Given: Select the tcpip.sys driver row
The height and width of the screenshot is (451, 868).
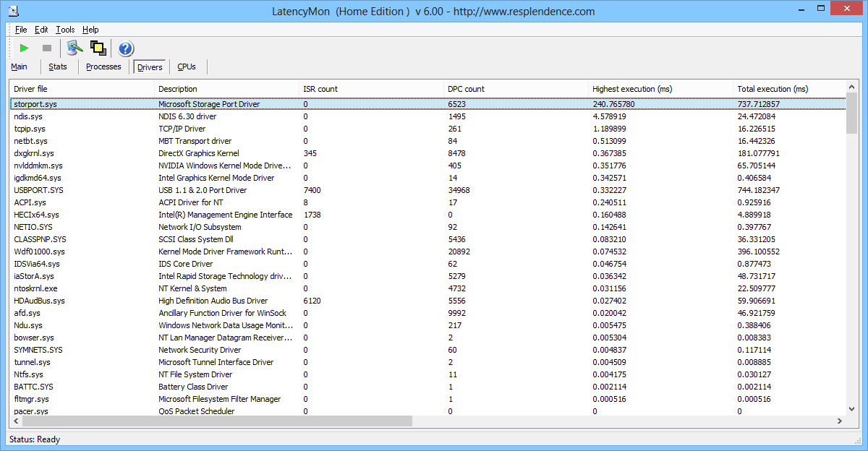Looking at the screenshot, I should pos(428,129).
